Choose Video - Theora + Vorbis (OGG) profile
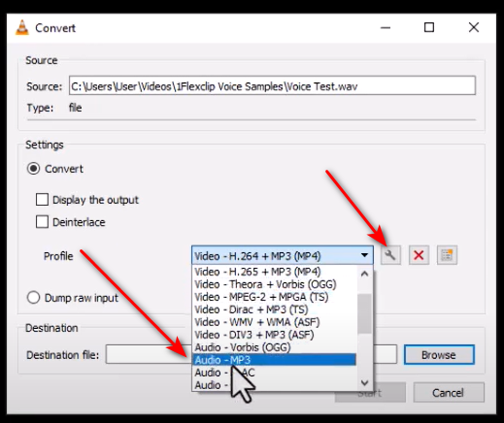 coord(275,284)
